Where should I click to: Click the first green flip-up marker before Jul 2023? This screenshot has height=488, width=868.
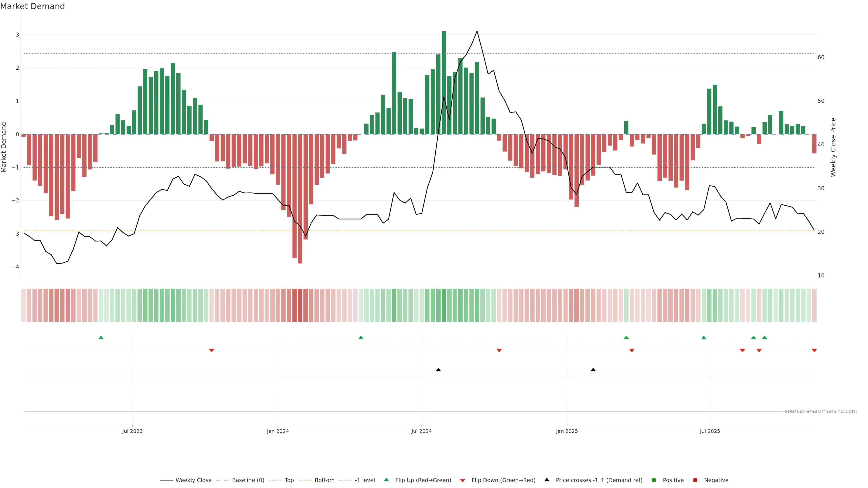point(101,338)
